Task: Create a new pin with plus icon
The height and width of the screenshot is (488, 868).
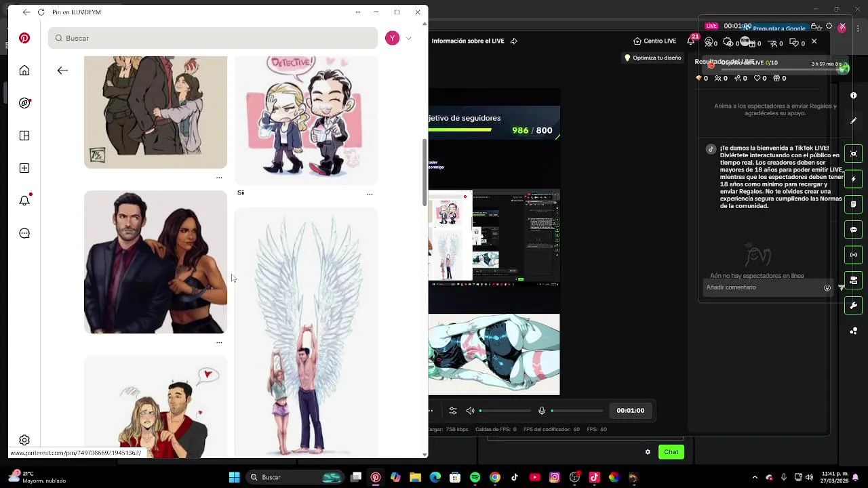Action: click(x=24, y=168)
